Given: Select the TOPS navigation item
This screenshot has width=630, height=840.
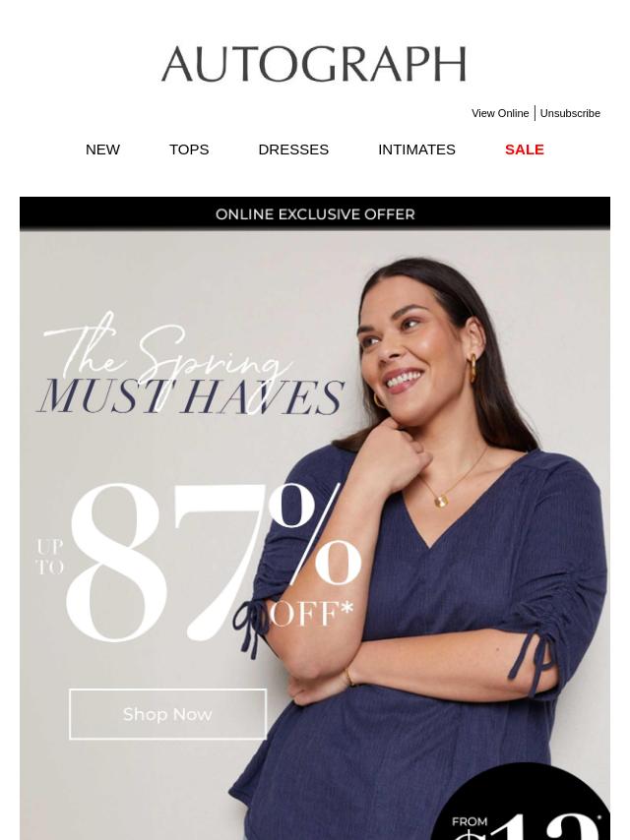Looking at the screenshot, I should pos(189,150).
